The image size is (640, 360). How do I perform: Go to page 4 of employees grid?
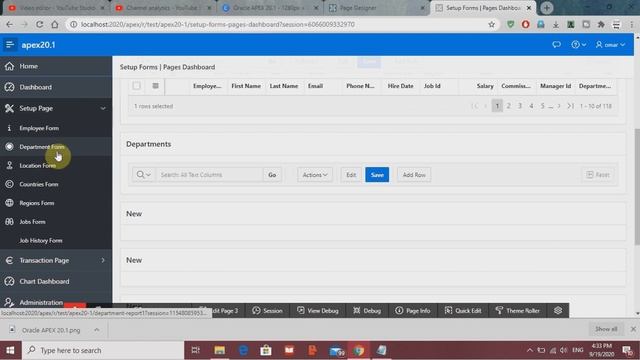(531, 106)
